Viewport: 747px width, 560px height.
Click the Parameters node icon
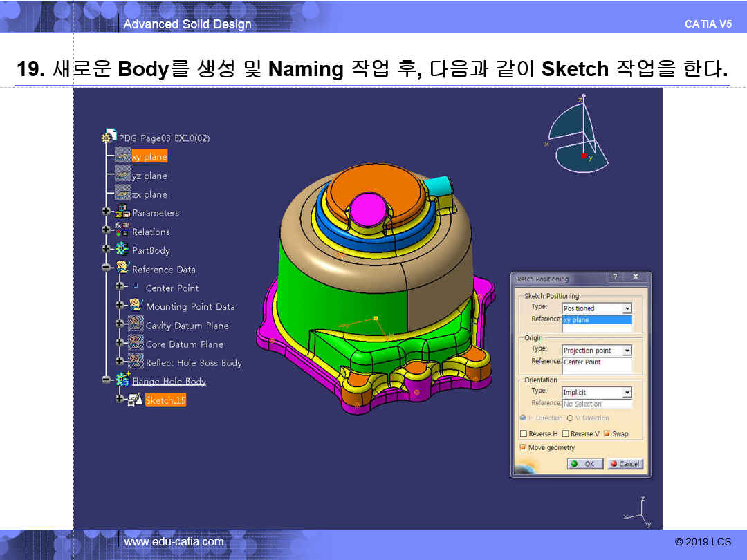point(123,213)
